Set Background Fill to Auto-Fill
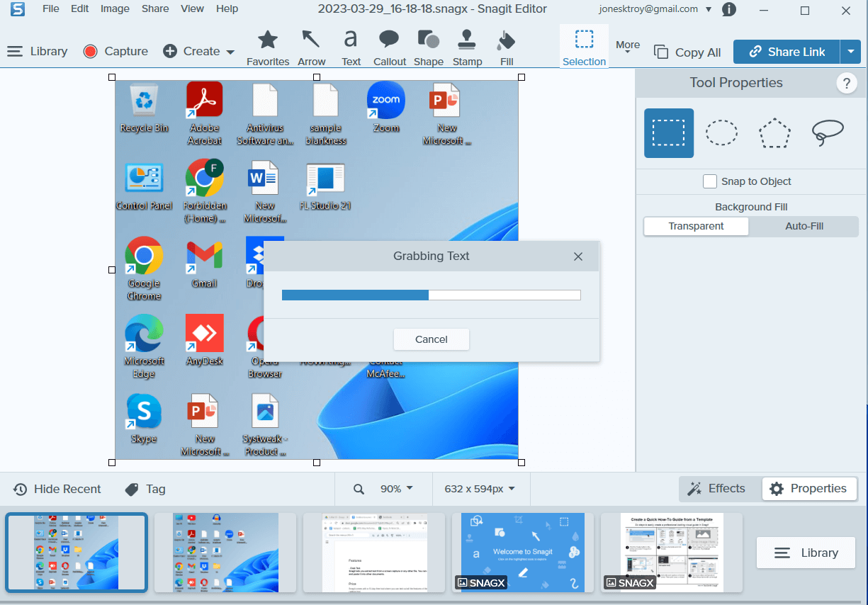 [x=804, y=227]
